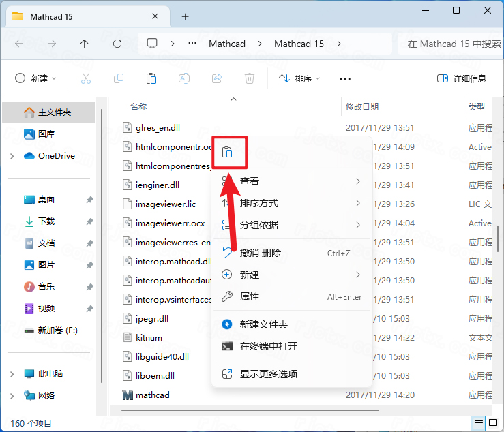Select 属性 in the context menu
The image size is (504, 432).
250,296
